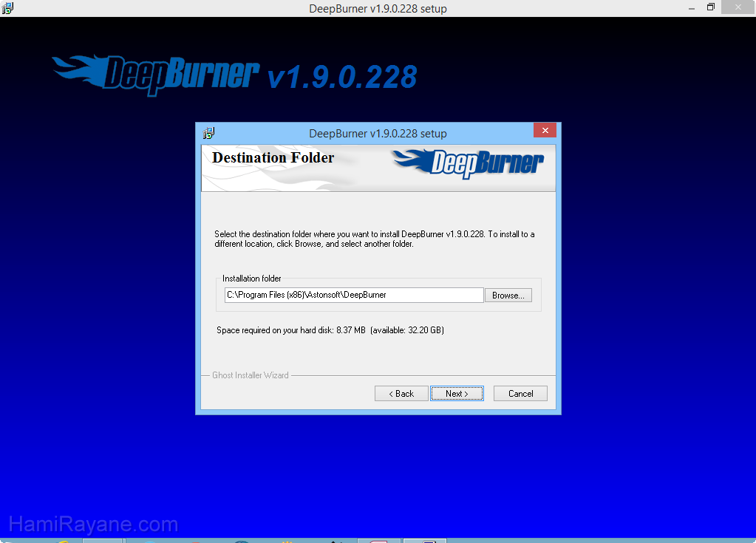Cancel the DeepBurner installation
The width and height of the screenshot is (756, 543).
[520, 394]
